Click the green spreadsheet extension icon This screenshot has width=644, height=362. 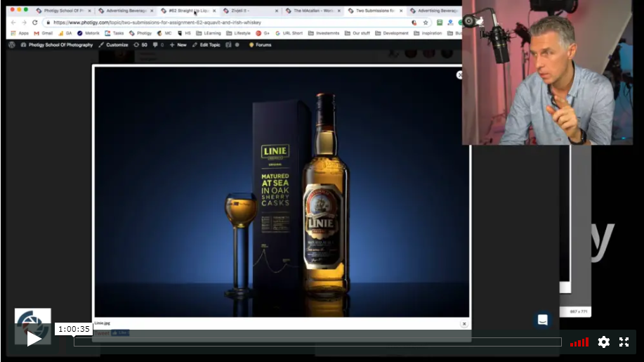440,22
